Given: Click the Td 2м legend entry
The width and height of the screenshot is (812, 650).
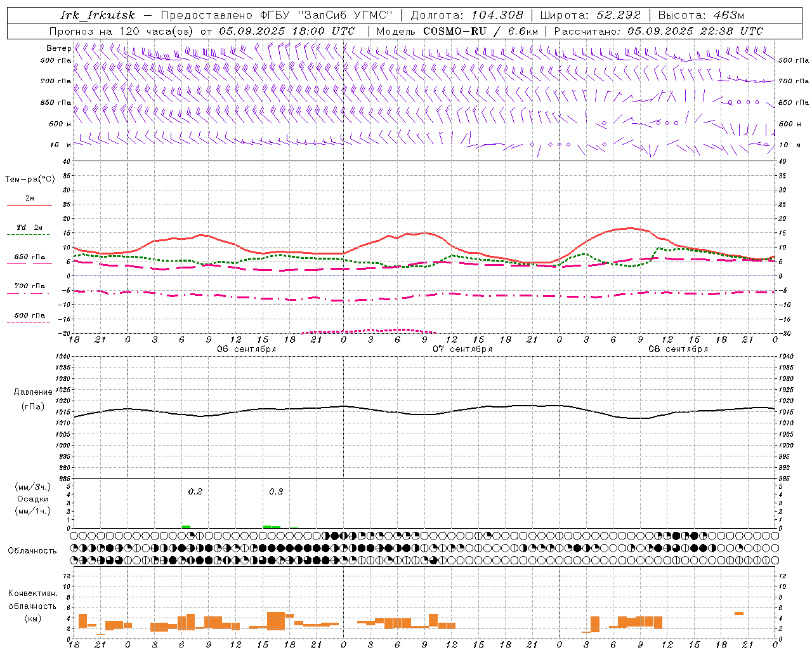Looking at the screenshot, I should click(x=30, y=227).
